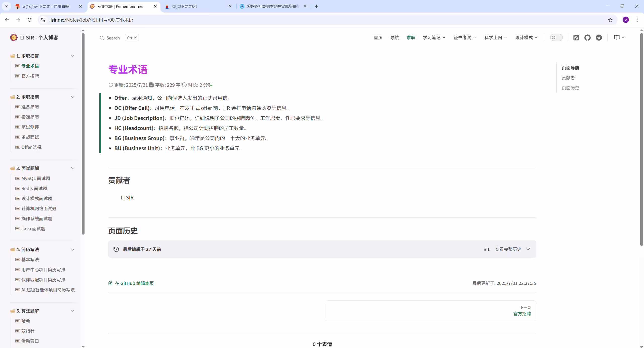
Task: Open MySQL 面试题 in sidebar
Action: pyautogui.click(x=36, y=179)
